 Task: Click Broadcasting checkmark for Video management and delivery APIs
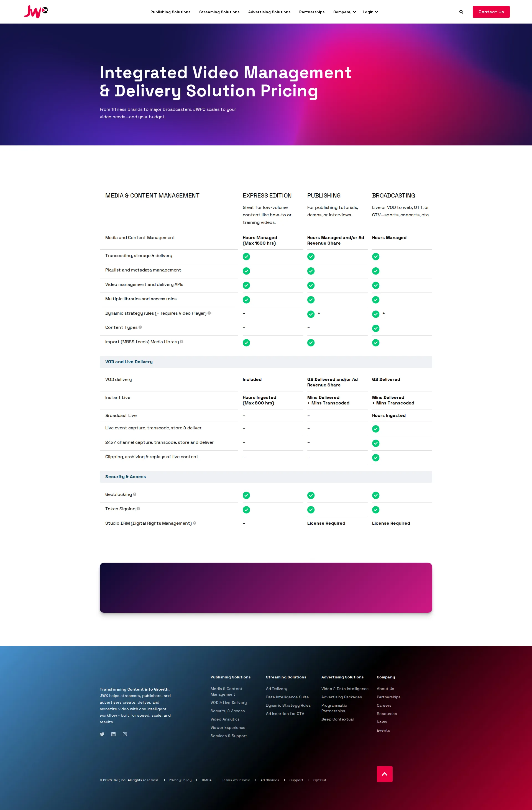tap(376, 285)
